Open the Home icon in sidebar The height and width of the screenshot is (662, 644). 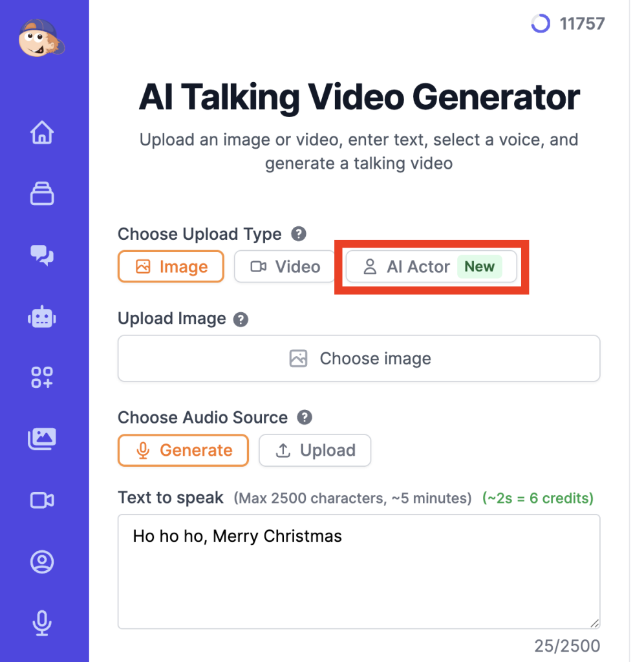pos(43,133)
